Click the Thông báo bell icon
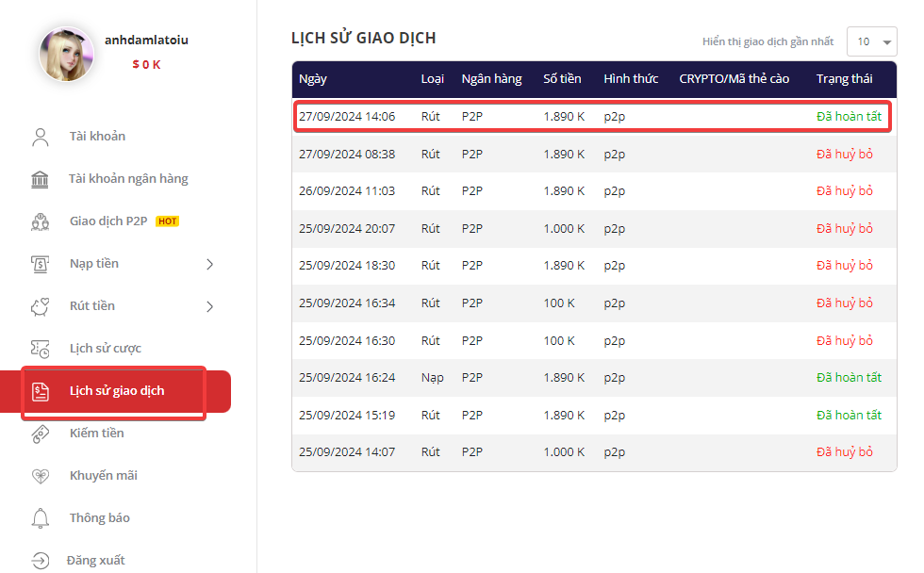Screen dimensions: 924x573 [40, 518]
